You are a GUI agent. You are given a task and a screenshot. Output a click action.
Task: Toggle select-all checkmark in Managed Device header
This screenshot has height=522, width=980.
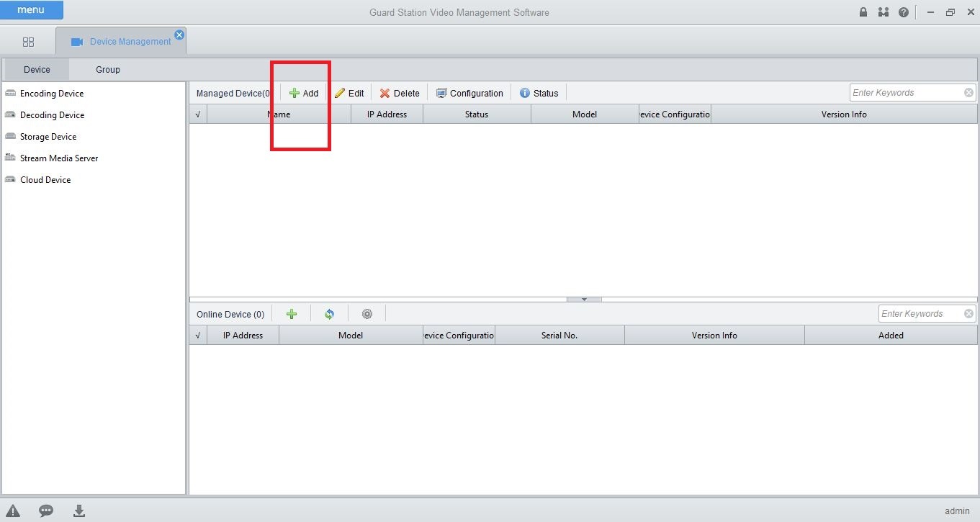(x=198, y=114)
